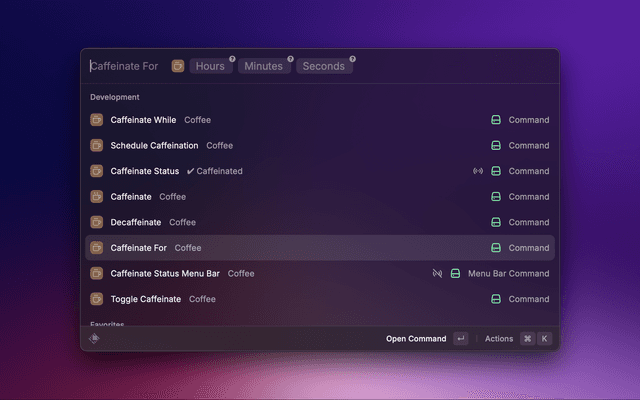This screenshot has height=400, width=640.
Task: Click the muted icon on Status Menu Bar row
Action: point(437,273)
